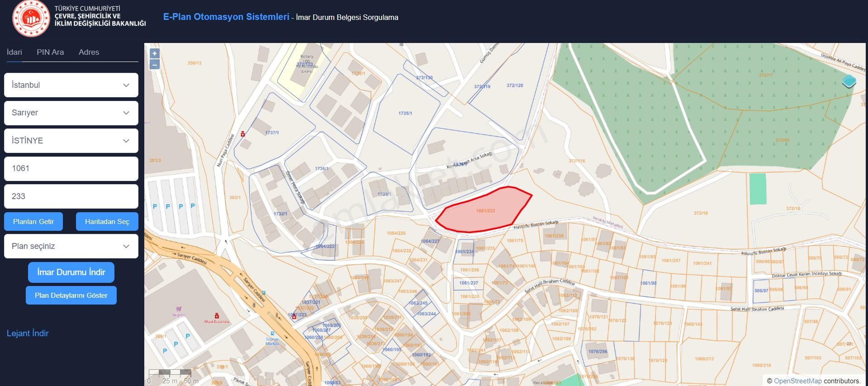Click parcel label 372/120 on map
This screenshot has width=868, height=386.
point(515,85)
